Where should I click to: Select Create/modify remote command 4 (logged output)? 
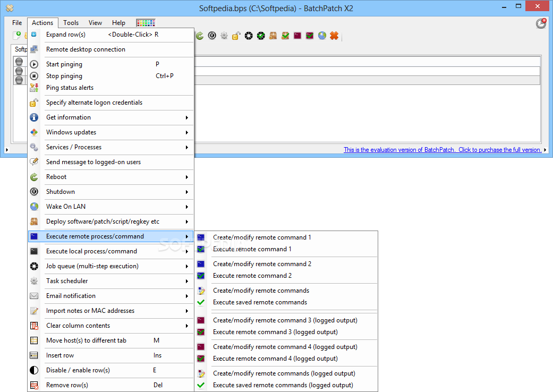coord(286,347)
